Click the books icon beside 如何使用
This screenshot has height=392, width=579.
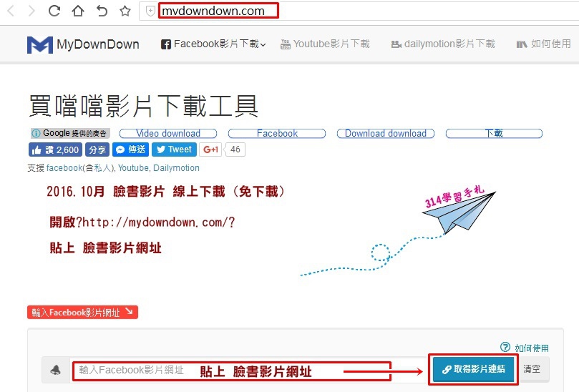[522, 44]
